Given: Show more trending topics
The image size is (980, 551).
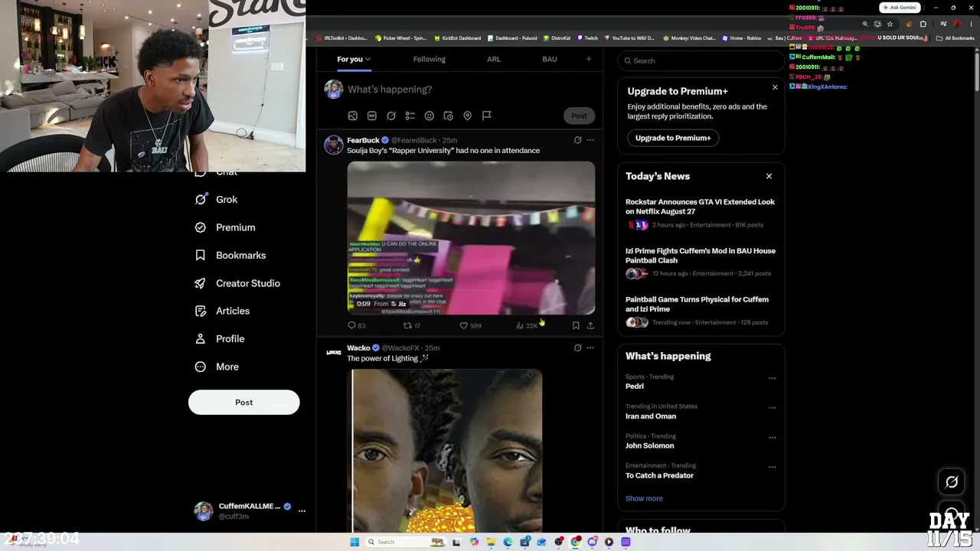Looking at the screenshot, I should click(x=644, y=498).
